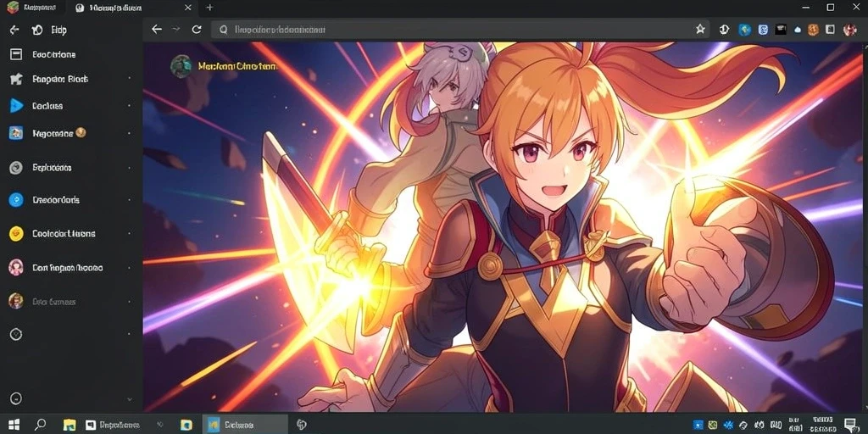
Task: Open the white square sidebar-panel toolbar icon
Action: click(830, 30)
